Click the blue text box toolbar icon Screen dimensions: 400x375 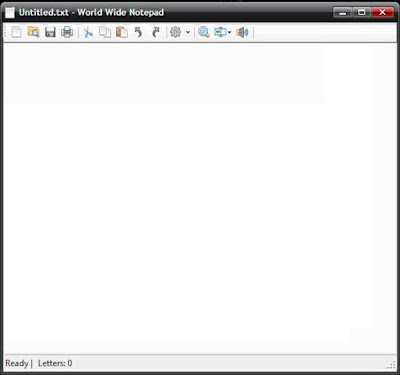pyautogui.click(x=220, y=32)
